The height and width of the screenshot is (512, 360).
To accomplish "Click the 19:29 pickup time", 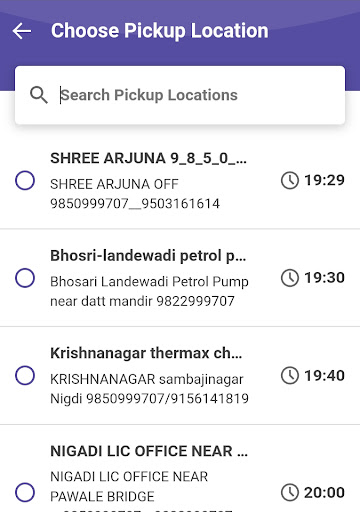I will (x=324, y=180).
